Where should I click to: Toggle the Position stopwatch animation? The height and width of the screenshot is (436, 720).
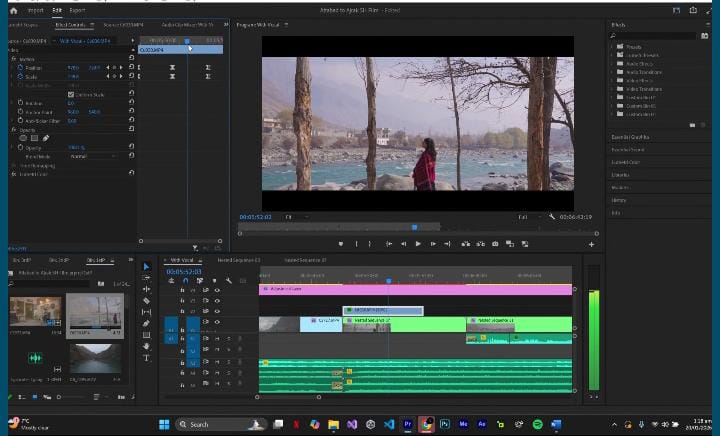(20, 68)
